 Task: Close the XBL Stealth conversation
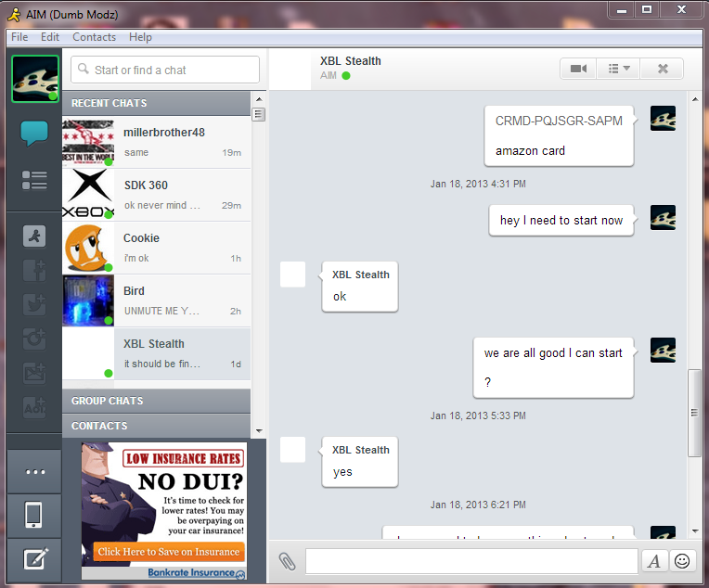pos(663,69)
